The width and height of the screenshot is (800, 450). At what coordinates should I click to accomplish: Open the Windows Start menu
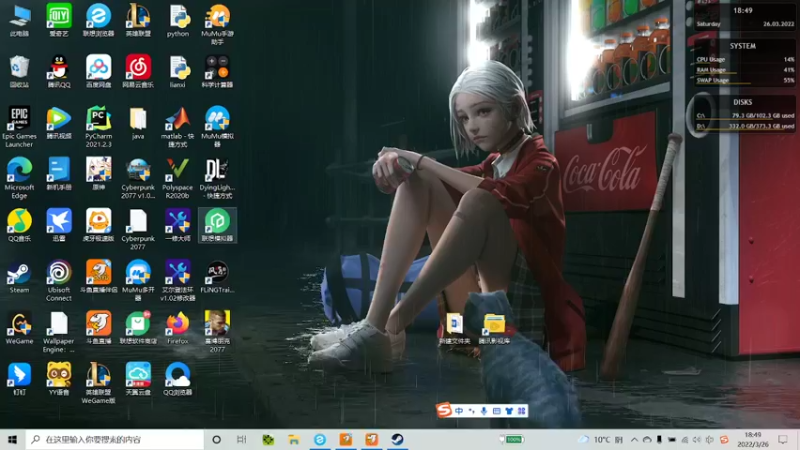(13, 439)
